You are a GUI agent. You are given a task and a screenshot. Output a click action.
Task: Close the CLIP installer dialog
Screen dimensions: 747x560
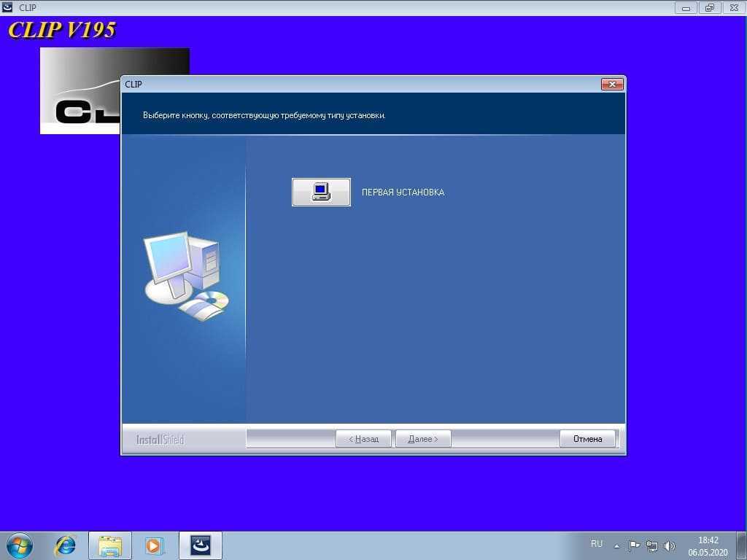coord(612,85)
